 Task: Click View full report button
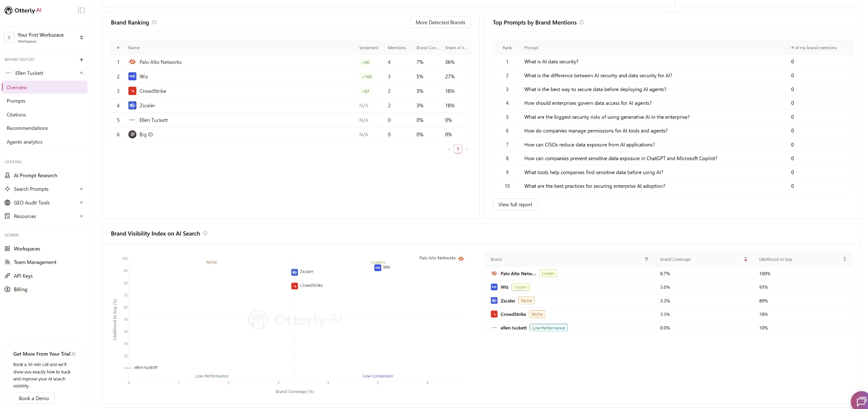515,204
